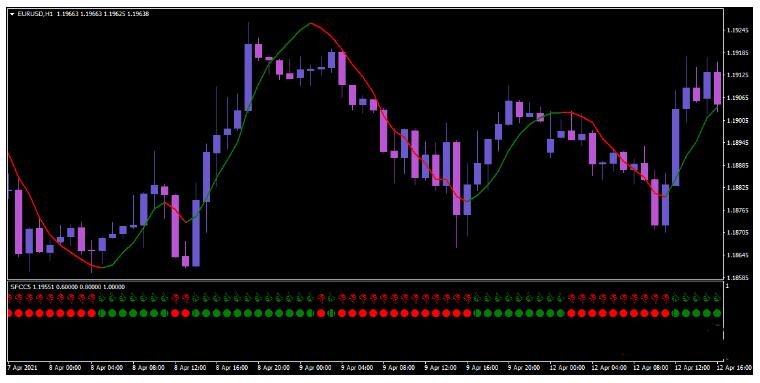The height and width of the screenshot is (383, 760).
Task: Click the 8 Apr 12:00 time label
Action: (190, 368)
